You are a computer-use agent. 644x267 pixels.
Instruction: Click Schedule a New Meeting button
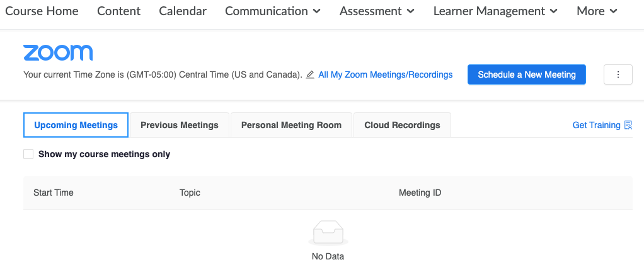pyautogui.click(x=526, y=74)
